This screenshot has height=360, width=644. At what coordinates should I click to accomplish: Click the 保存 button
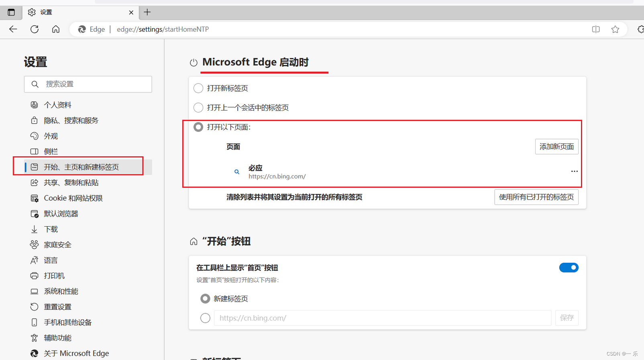coord(567,318)
